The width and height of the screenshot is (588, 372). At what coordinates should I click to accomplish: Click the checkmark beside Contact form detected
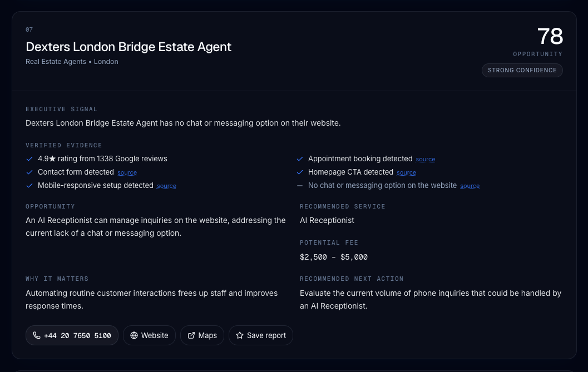pyautogui.click(x=29, y=172)
